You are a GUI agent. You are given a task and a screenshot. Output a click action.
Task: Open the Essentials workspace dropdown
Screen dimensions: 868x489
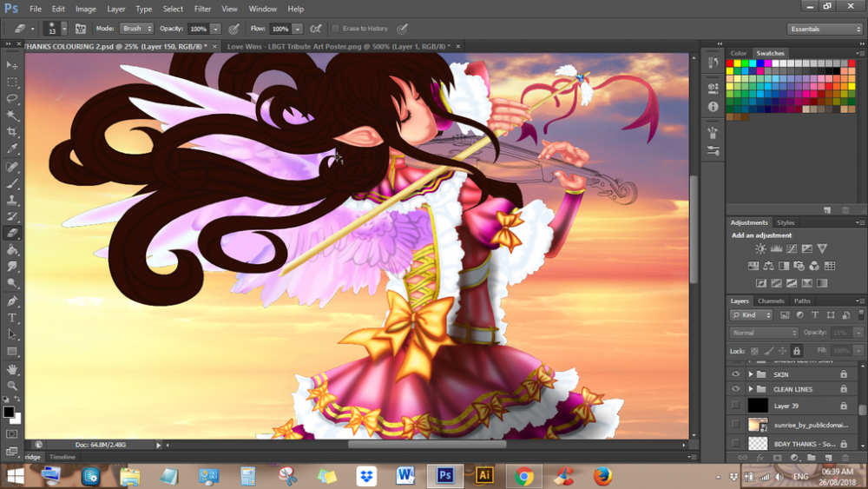point(825,29)
